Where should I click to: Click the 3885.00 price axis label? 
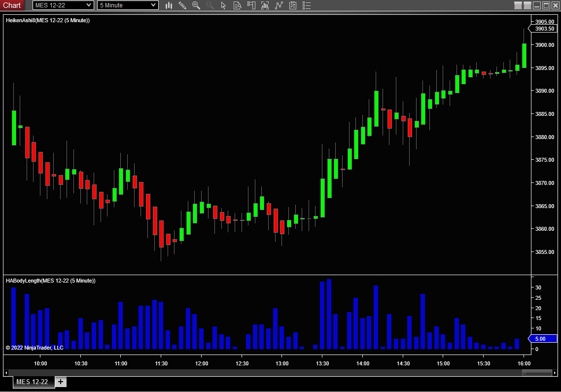545,114
